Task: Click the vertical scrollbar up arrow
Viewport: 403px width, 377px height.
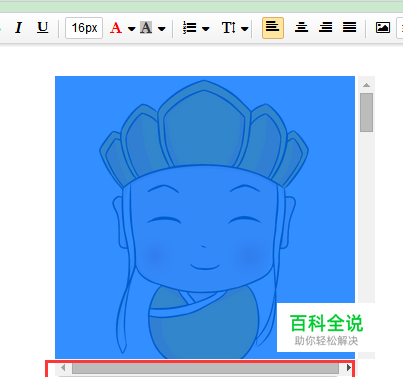Action: click(x=366, y=85)
